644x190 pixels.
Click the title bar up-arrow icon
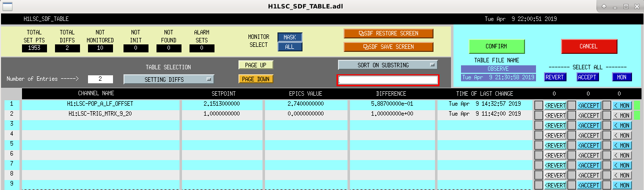[604, 6]
